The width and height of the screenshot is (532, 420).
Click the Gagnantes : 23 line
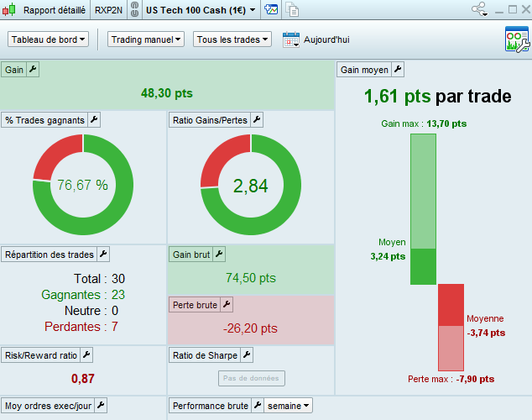point(83,295)
